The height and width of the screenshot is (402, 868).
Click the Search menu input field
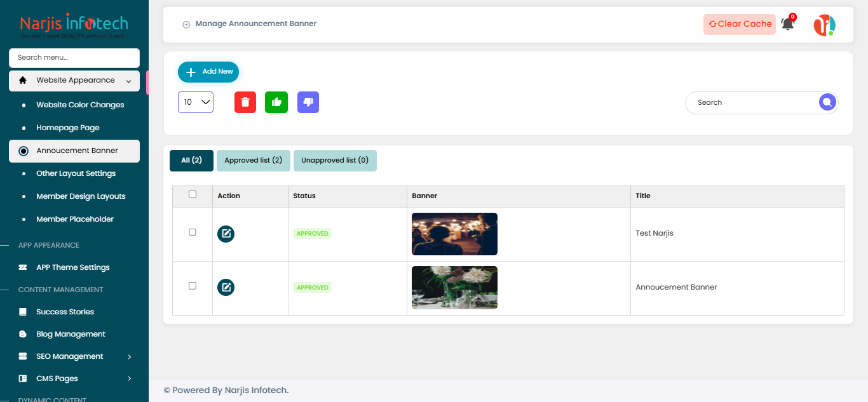pyautogui.click(x=74, y=58)
